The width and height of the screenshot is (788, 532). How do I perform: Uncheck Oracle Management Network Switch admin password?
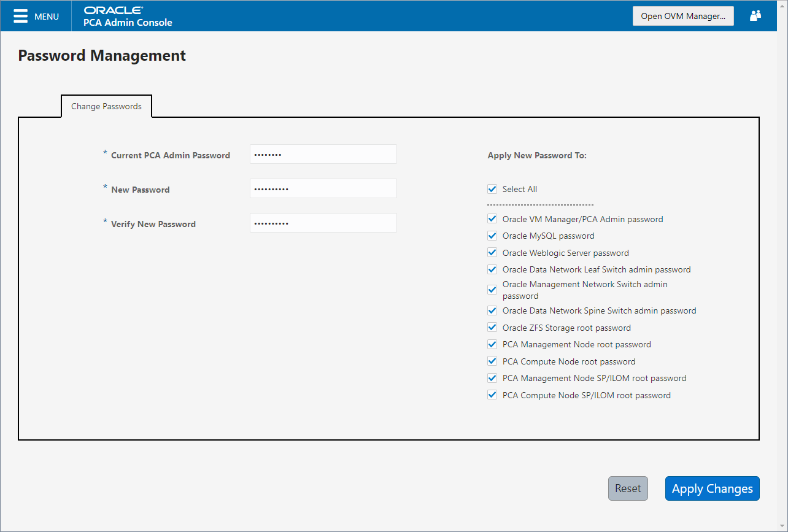tap(492, 289)
